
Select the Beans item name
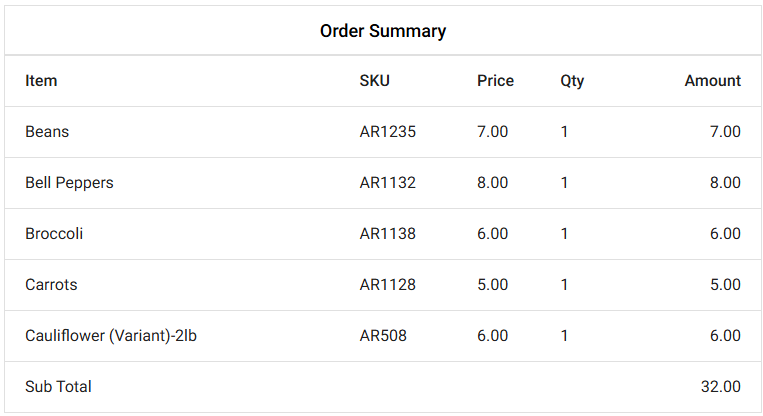coord(47,132)
